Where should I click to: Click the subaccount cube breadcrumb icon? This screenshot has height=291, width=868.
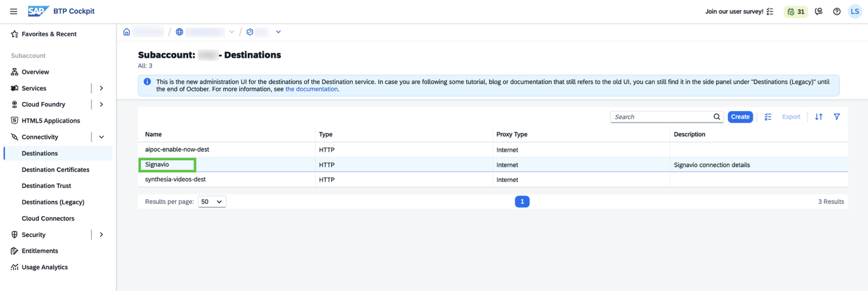point(250,32)
